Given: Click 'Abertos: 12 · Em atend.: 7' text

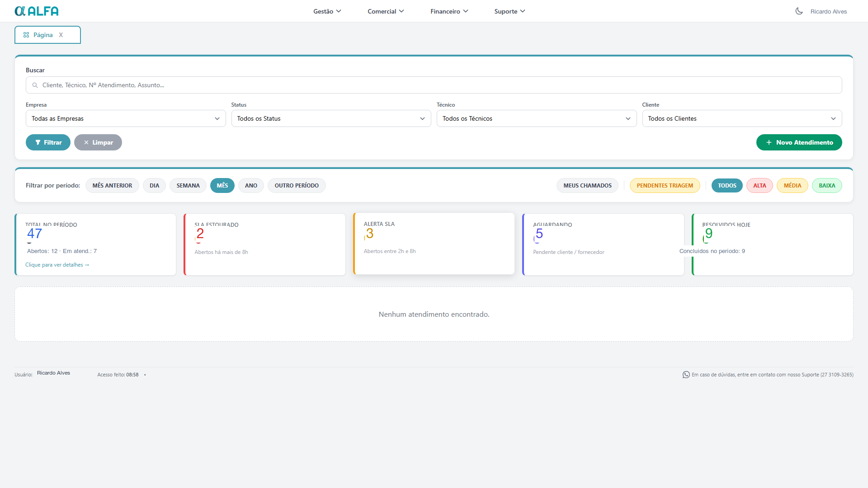Looking at the screenshot, I should 62,251.
